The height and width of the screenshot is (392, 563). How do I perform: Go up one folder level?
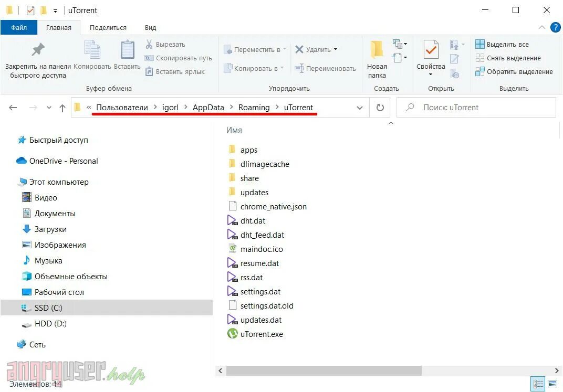tap(62, 108)
